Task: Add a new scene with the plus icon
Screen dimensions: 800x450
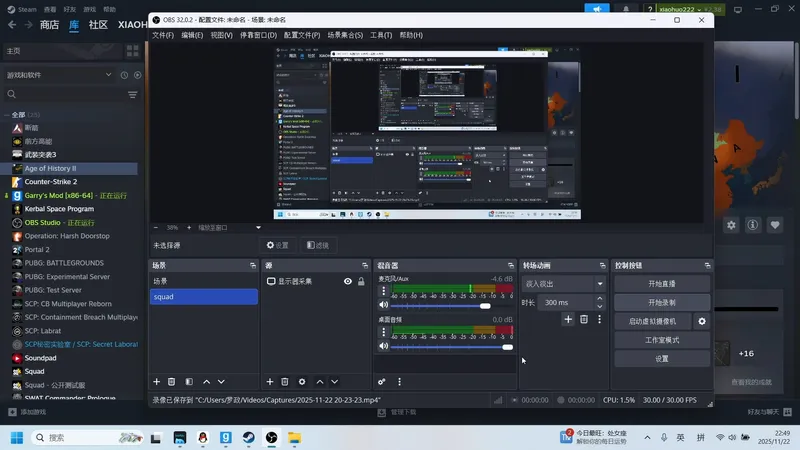Action: (x=156, y=382)
